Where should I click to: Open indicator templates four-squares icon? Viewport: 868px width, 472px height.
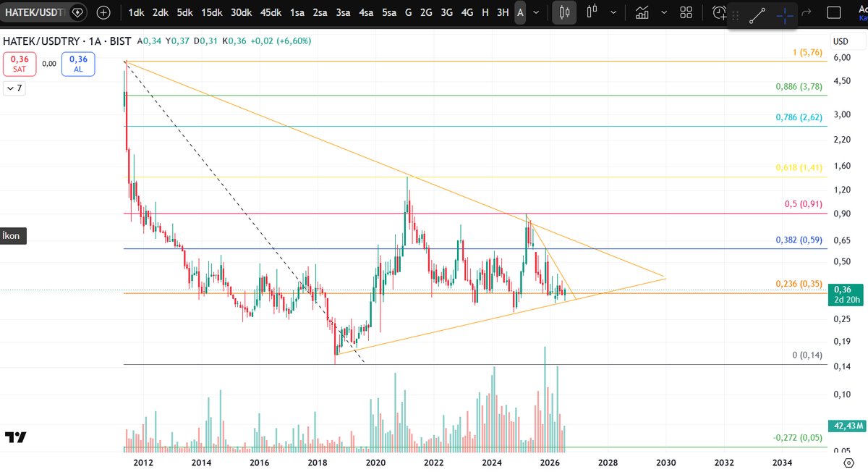686,12
